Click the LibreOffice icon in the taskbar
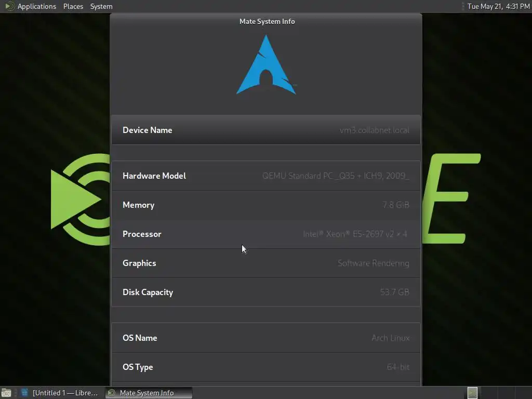This screenshot has height=399, width=532. point(24,393)
